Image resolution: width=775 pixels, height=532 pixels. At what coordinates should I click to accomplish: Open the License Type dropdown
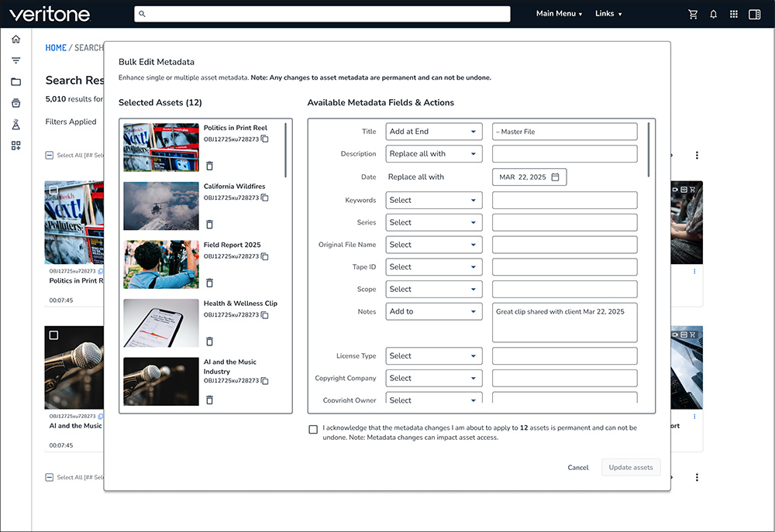[434, 355]
